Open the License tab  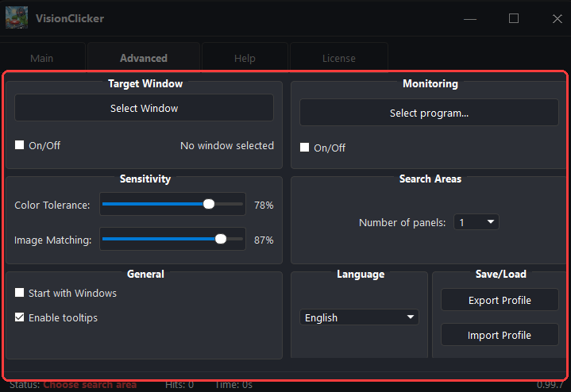(338, 58)
